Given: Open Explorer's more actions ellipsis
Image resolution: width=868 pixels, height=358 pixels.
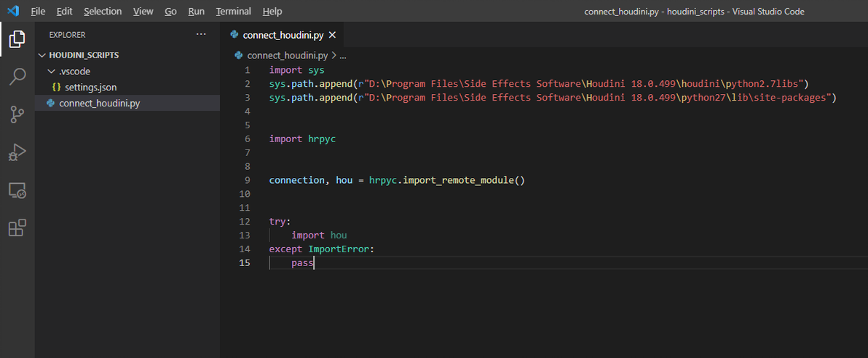Looking at the screenshot, I should pos(202,34).
